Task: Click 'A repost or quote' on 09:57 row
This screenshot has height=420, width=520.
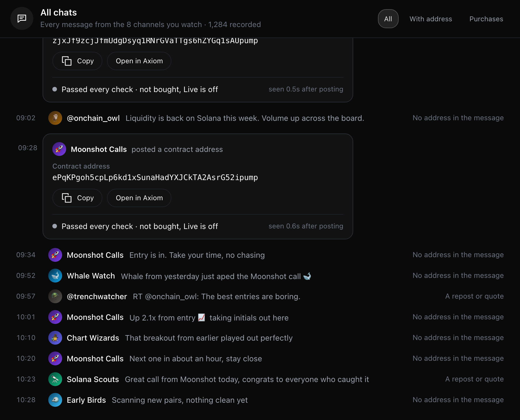Action: (x=474, y=296)
